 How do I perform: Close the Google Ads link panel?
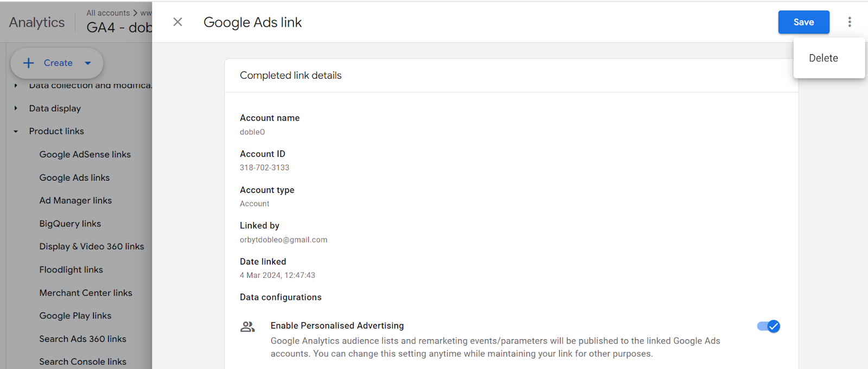click(177, 22)
